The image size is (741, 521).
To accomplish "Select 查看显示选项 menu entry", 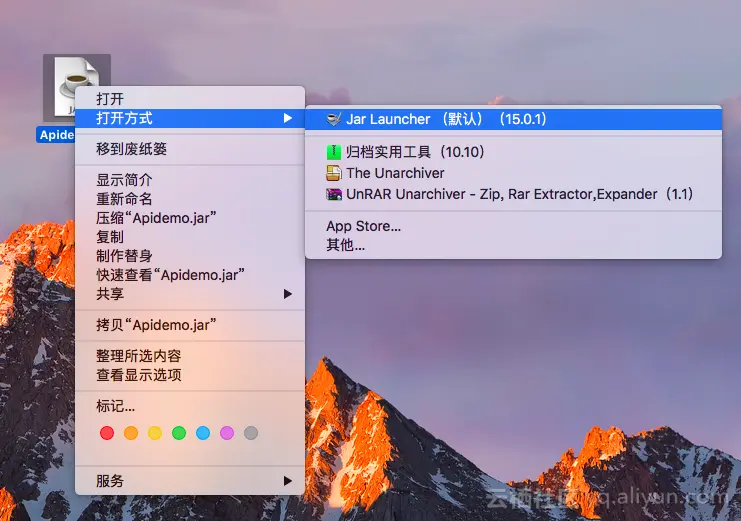I will (190, 375).
